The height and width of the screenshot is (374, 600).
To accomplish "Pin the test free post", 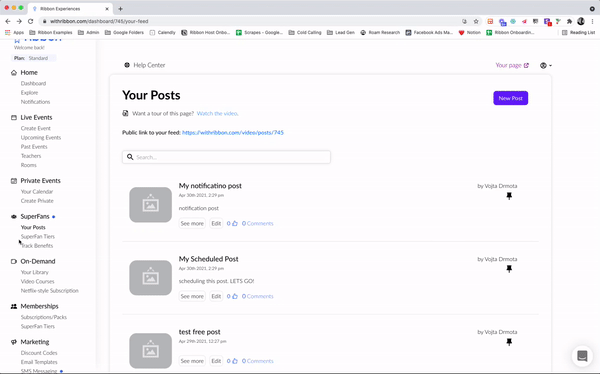I will click(509, 342).
